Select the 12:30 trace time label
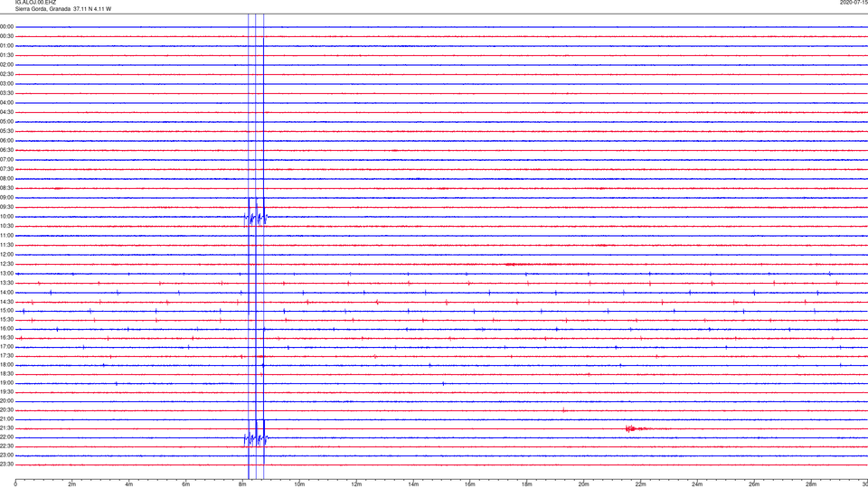The width and height of the screenshot is (868, 488). (7, 265)
